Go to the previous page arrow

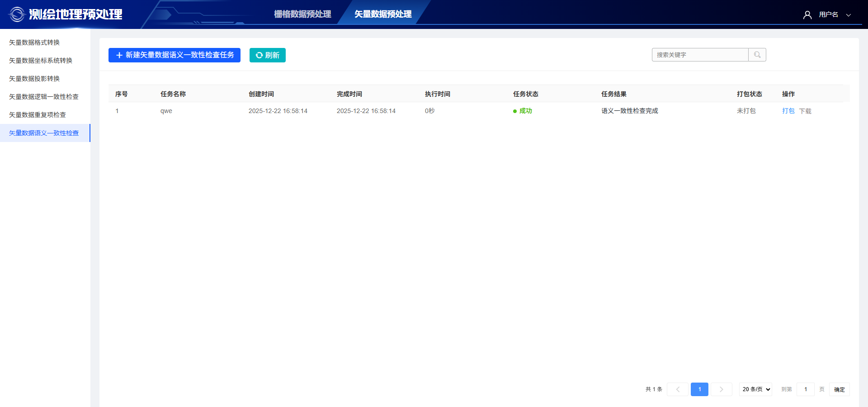tap(677, 389)
